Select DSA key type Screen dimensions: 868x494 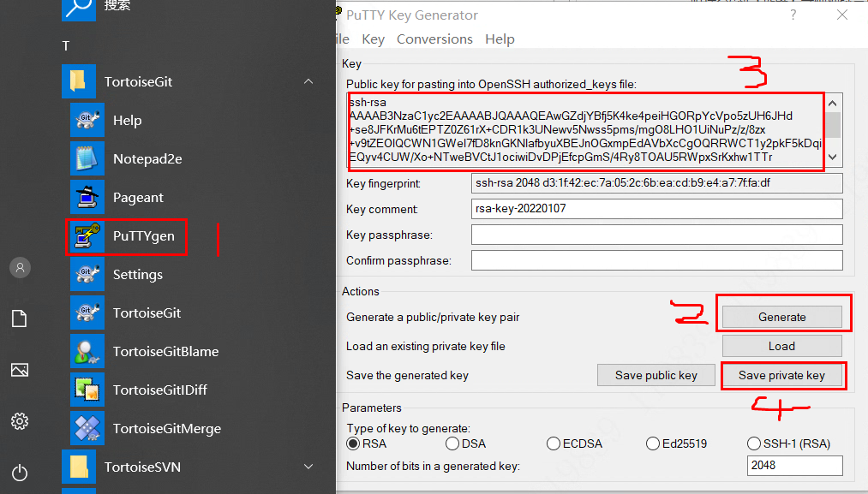452,443
